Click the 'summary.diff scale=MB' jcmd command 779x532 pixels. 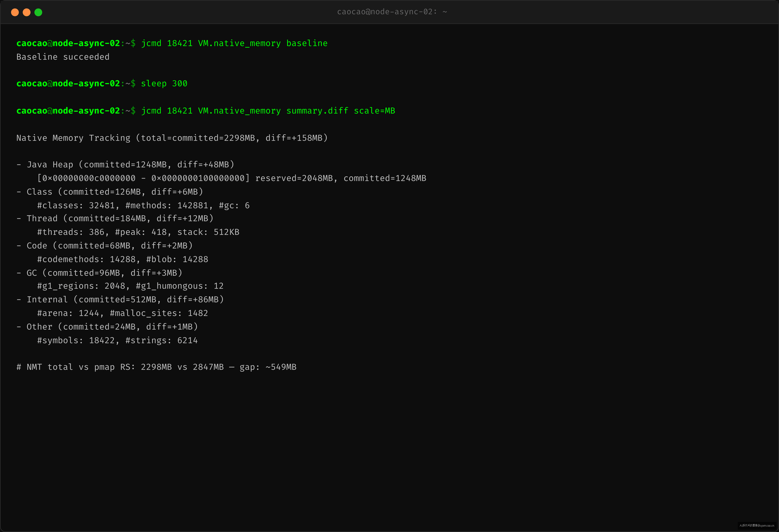268,111
